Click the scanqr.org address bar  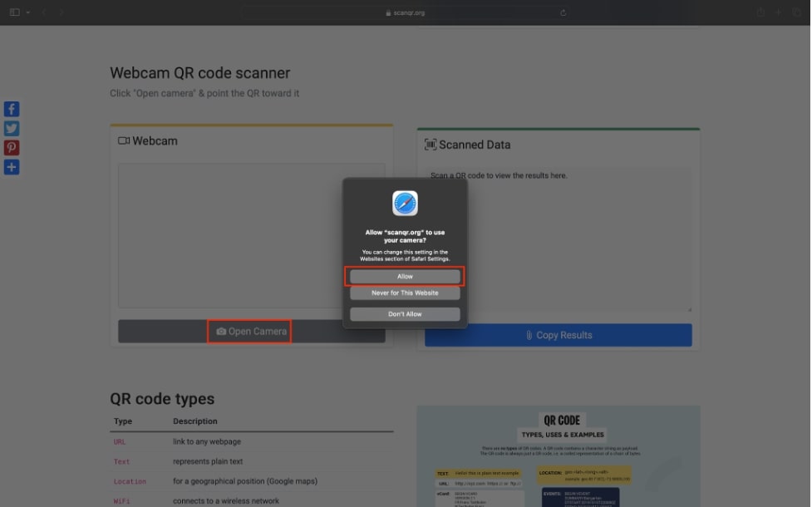pyautogui.click(x=405, y=12)
